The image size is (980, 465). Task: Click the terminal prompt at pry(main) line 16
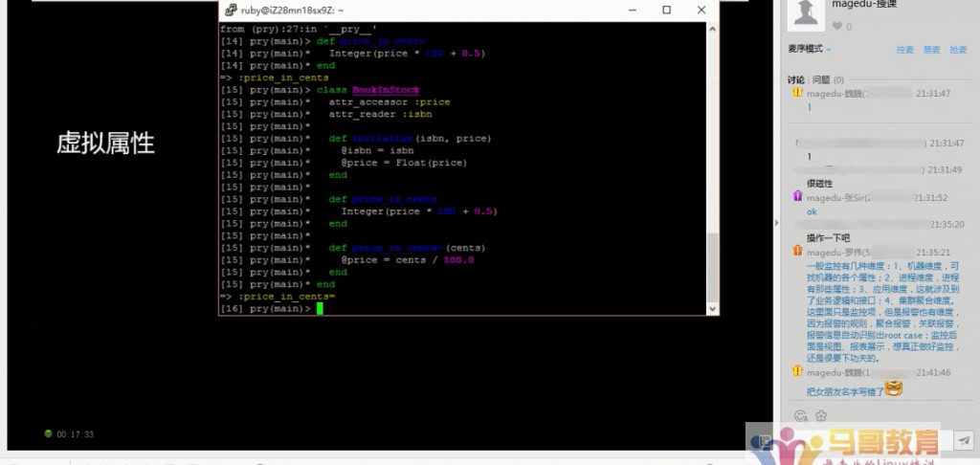[322, 309]
